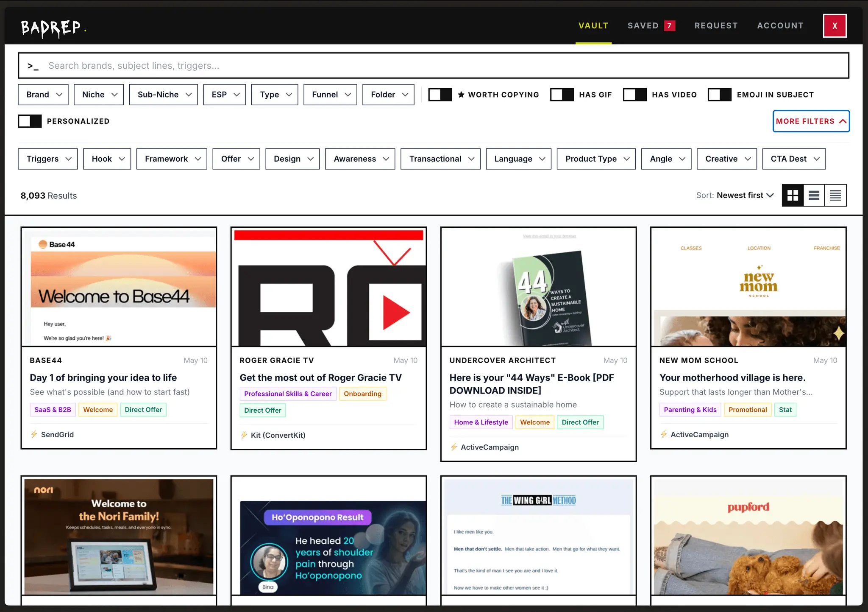Screen dimensions: 868x612
Task: Click subject 'Day 1 of bringing your idea to life'
Action: tap(103, 377)
